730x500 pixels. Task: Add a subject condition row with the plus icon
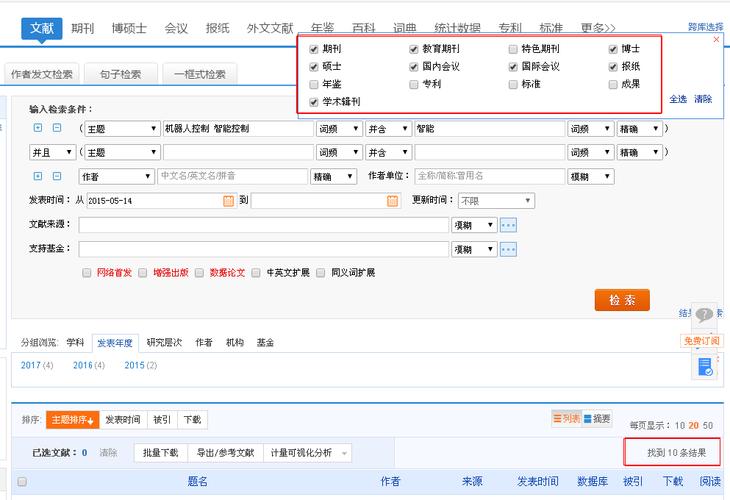pos(38,128)
